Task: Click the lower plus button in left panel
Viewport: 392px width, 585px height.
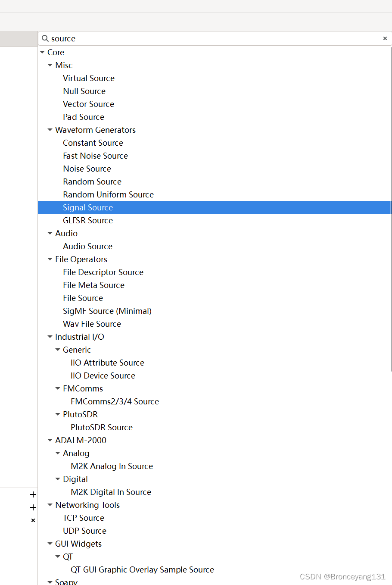Action: pos(33,507)
